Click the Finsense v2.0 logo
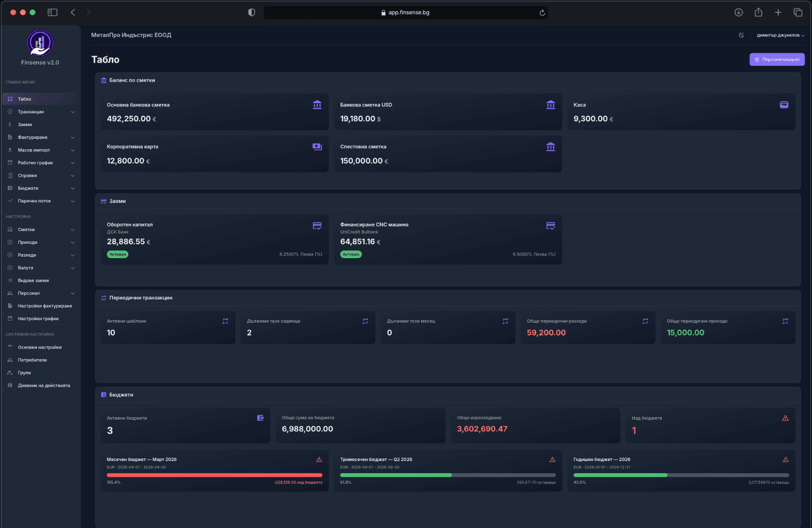The image size is (812, 528). pyautogui.click(x=40, y=43)
